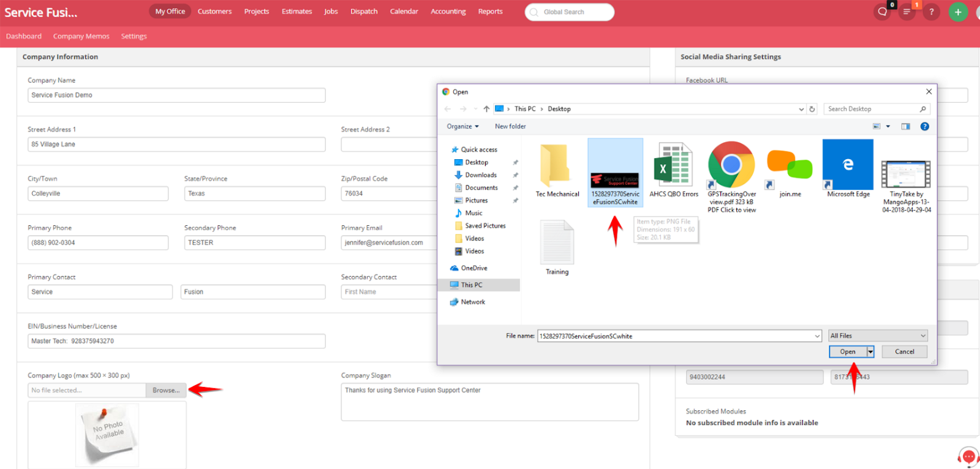Click New folder in the dialog toolbar
The width and height of the screenshot is (980, 469).
(x=510, y=126)
